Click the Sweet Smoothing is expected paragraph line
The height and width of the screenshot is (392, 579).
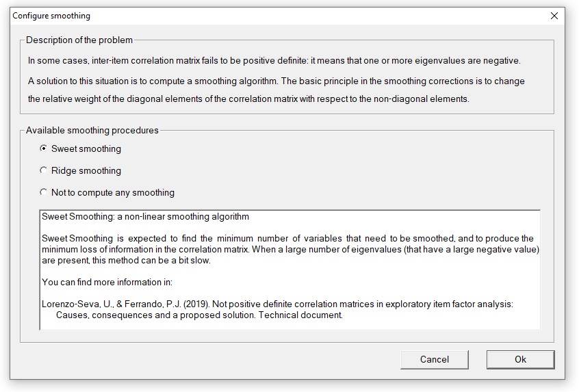[x=287, y=239]
